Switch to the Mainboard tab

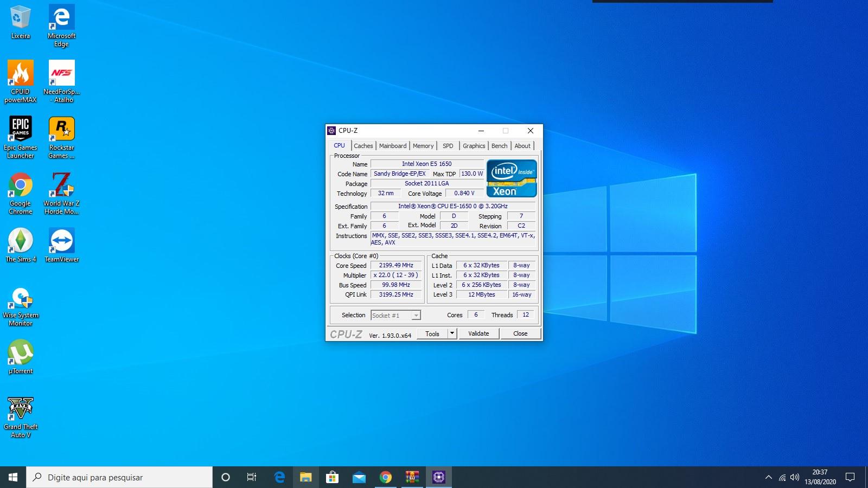tap(393, 146)
